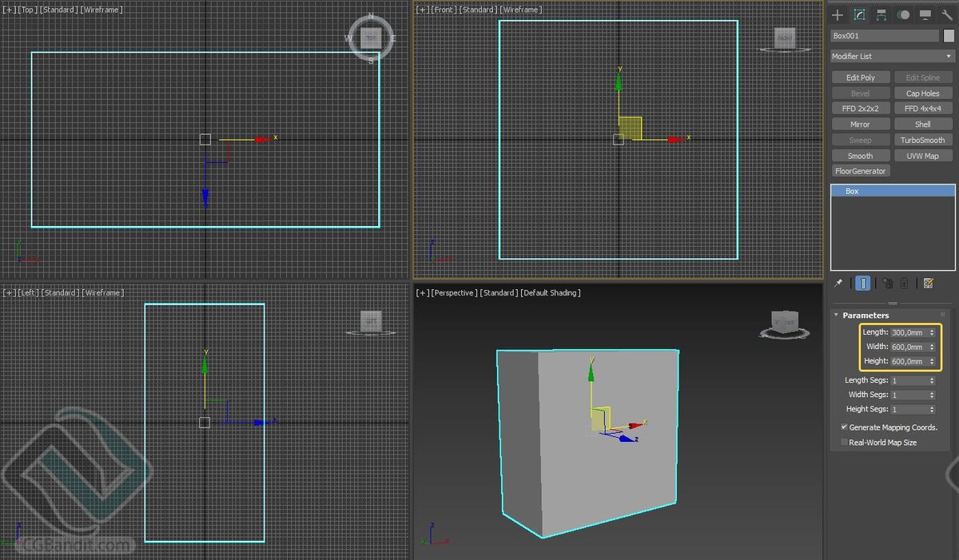The image size is (959, 560).
Task: Toggle Show End Result icon
Action: (863, 284)
